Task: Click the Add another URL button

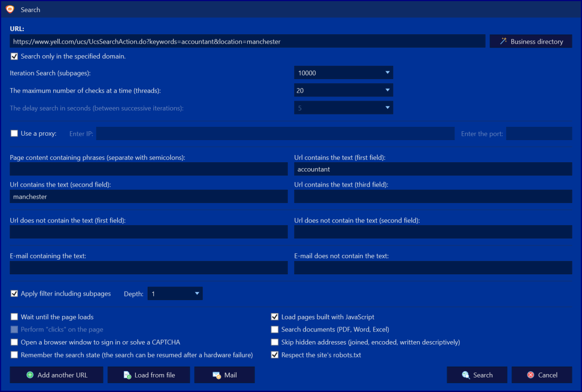Action: [56, 375]
